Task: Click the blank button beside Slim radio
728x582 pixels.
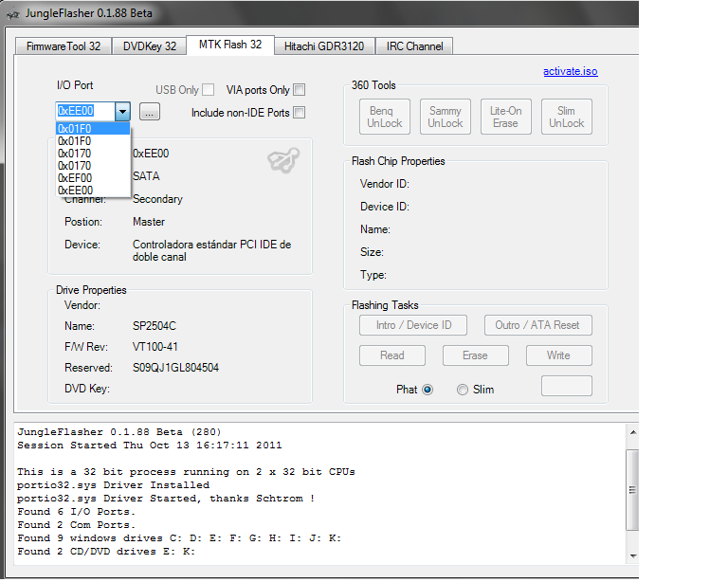Action: click(567, 386)
